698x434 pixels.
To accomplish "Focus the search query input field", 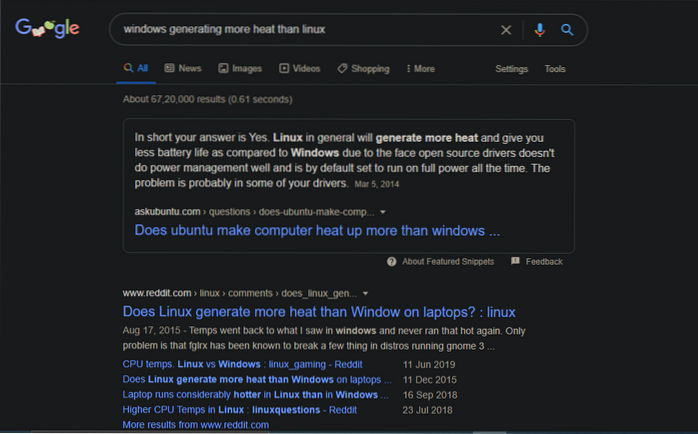I will tap(300, 30).
